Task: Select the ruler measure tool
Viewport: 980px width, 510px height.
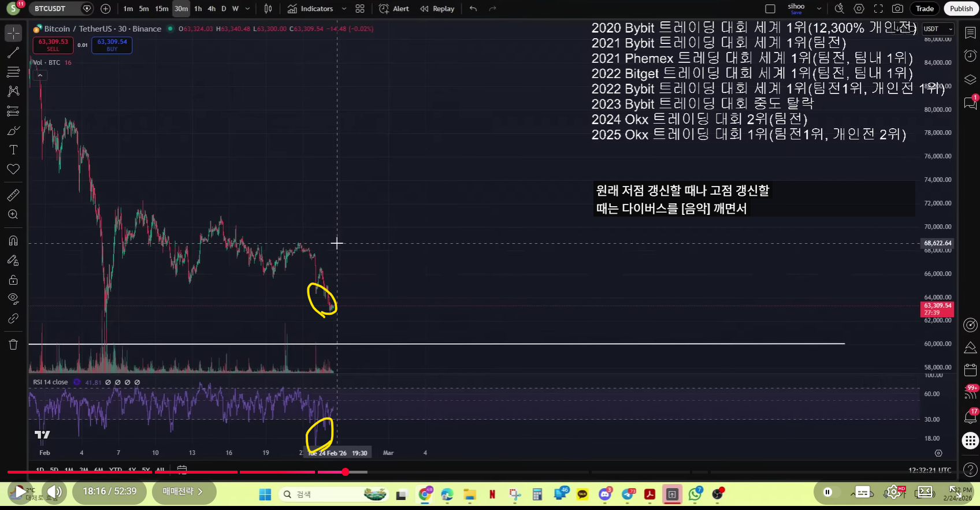Action: point(13,195)
